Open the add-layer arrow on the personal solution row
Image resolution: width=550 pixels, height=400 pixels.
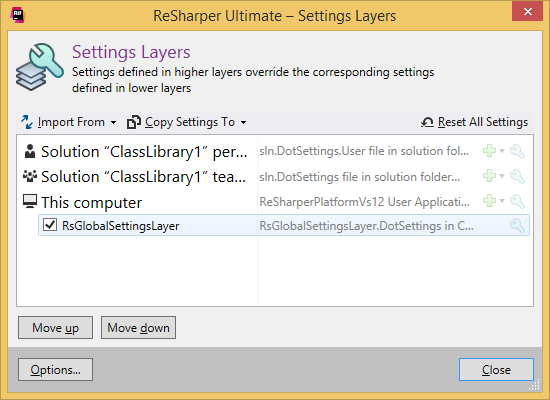pyautogui.click(x=502, y=151)
